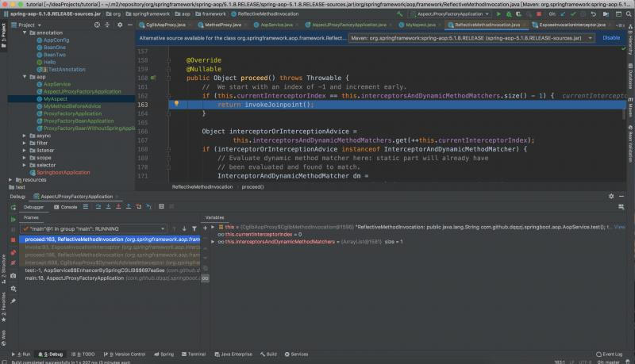Stop the application from the top toolbar
This screenshot has height=364, width=635.
point(539,14)
